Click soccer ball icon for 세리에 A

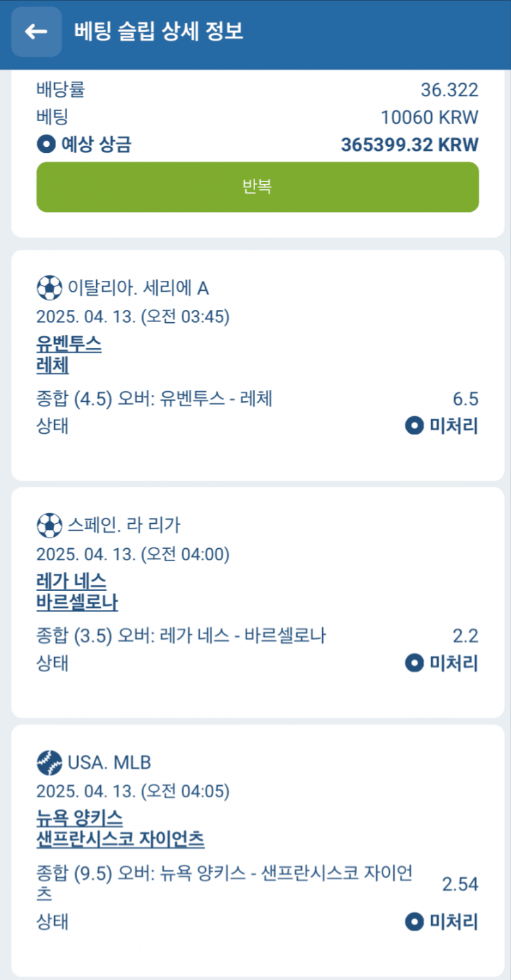point(49,288)
